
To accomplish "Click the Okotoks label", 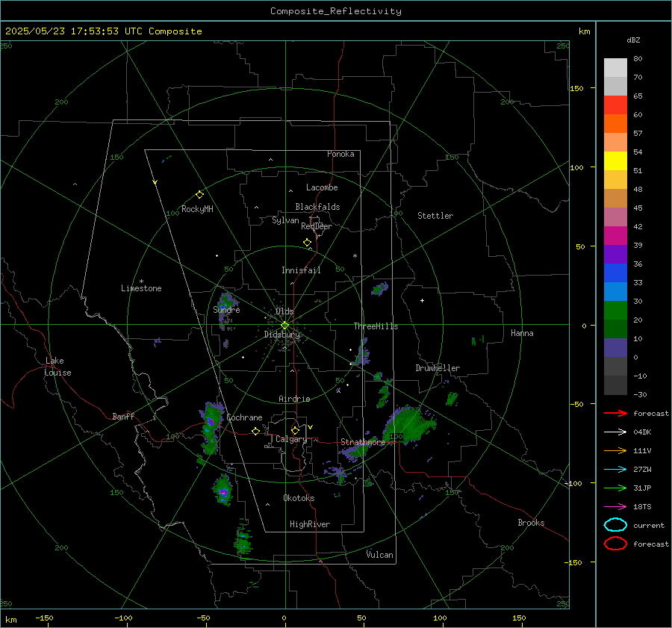I will tap(299, 498).
